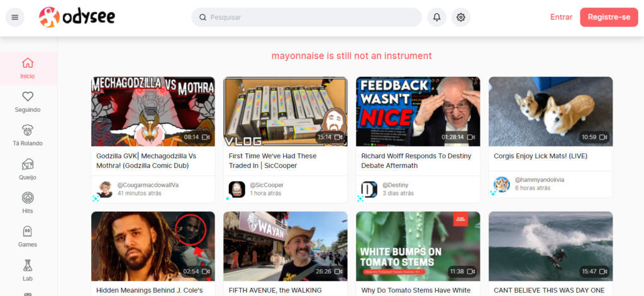Visit the @CougarmacdowallVa channel name link
The width and height of the screenshot is (644, 296).
pos(148,185)
